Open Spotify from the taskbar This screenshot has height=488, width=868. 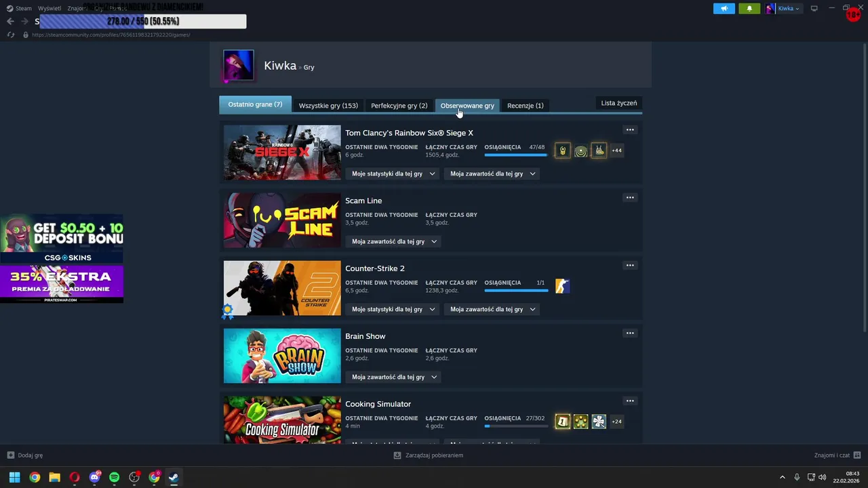click(x=114, y=477)
